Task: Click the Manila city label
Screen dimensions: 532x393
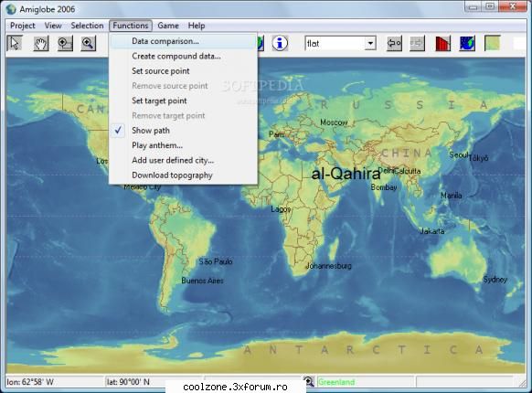Action: (452, 196)
